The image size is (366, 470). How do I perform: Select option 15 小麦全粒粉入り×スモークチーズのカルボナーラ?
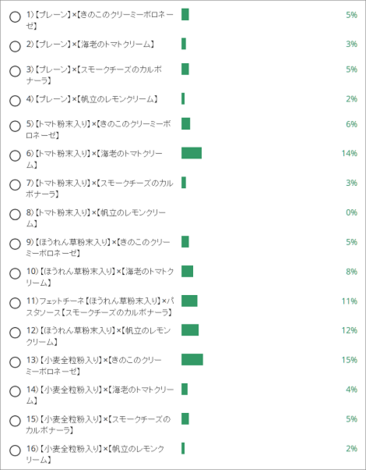click(15, 421)
